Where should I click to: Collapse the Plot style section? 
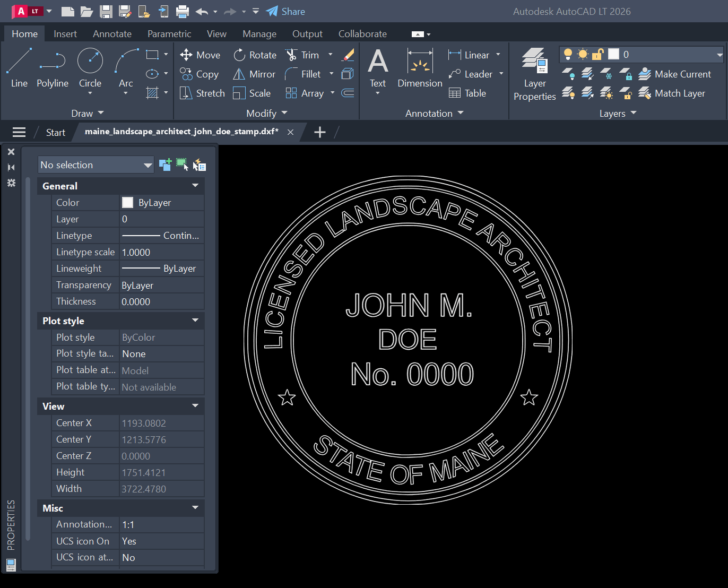point(195,321)
